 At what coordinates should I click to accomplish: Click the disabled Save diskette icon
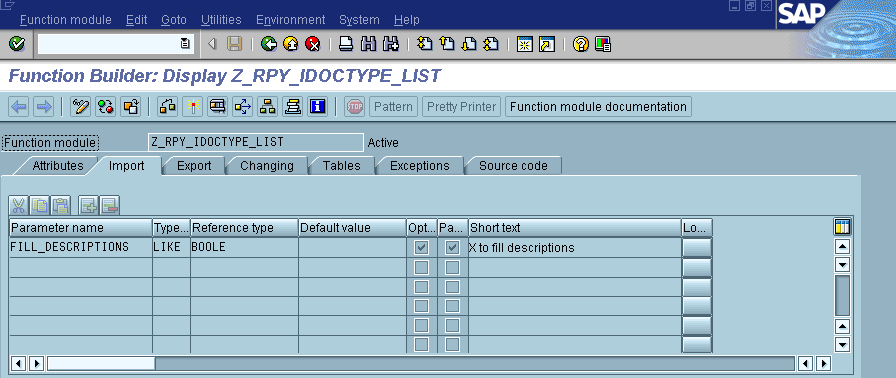point(234,44)
